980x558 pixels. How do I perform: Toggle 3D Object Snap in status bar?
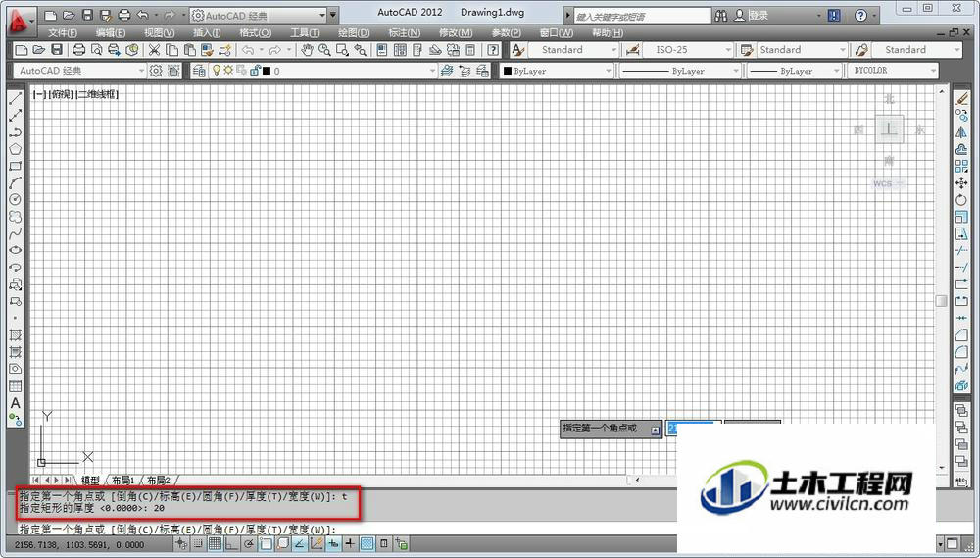[x=282, y=543]
